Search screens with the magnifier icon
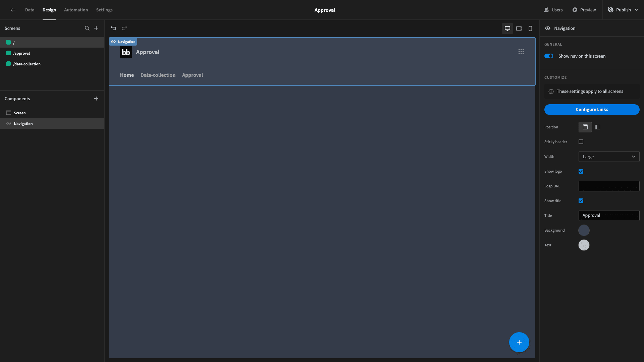This screenshot has height=362, width=644. coord(87,28)
